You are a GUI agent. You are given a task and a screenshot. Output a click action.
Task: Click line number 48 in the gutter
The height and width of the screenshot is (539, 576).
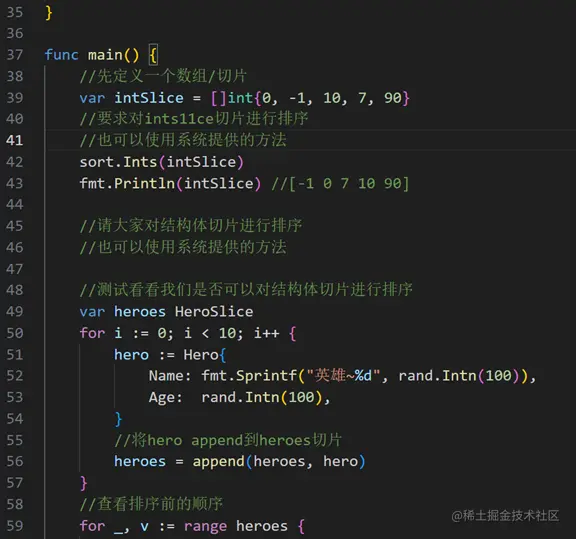coord(15,290)
